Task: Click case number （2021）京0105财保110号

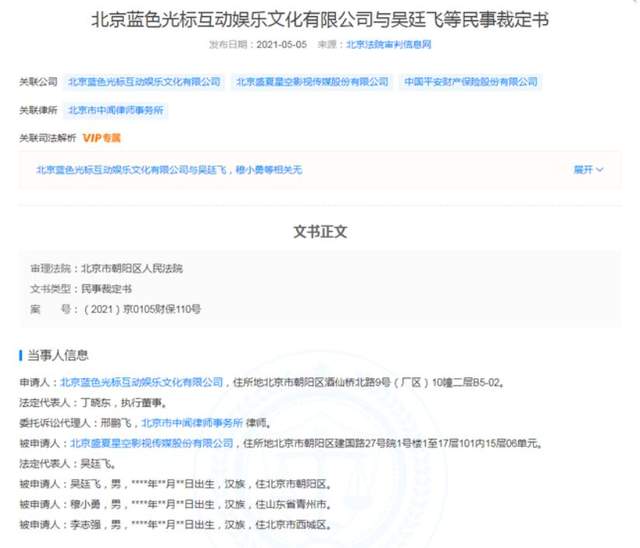Action: [141, 309]
